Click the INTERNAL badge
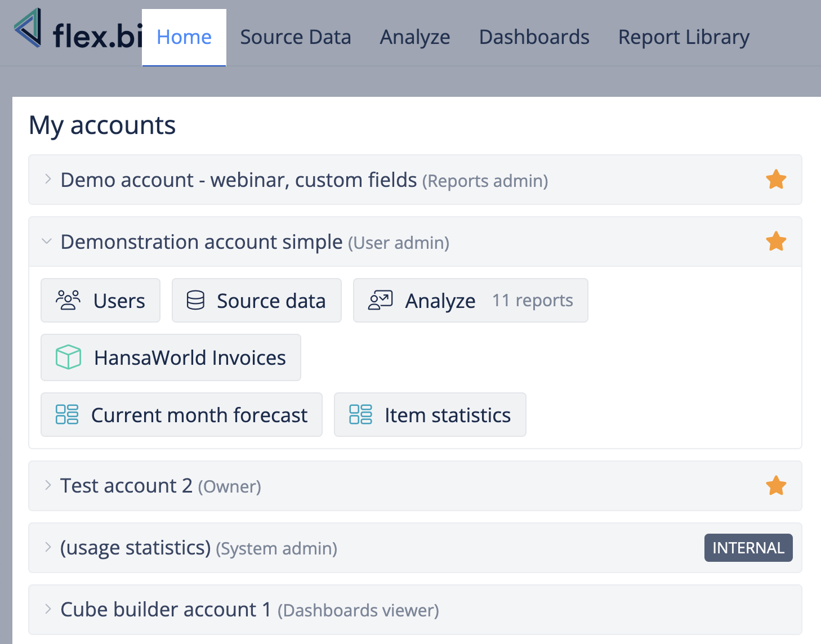This screenshot has height=644, width=821. [x=748, y=548]
